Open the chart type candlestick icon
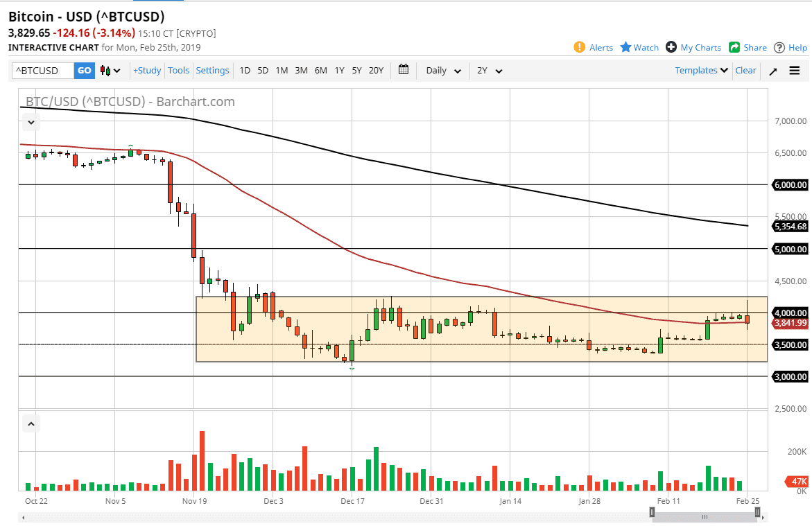 105,70
